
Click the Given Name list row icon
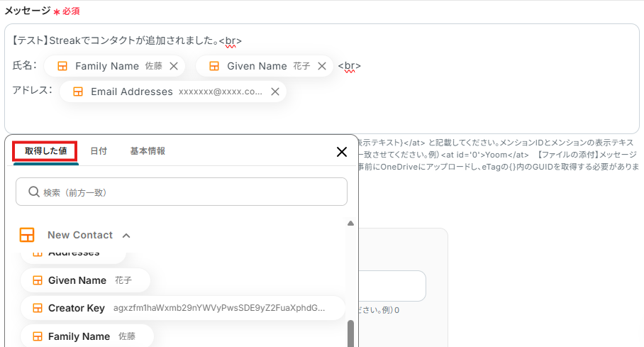[38, 280]
